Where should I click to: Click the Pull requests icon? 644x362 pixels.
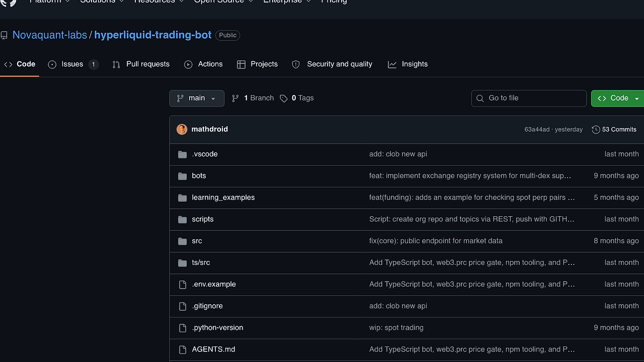pyautogui.click(x=116, y=64)
